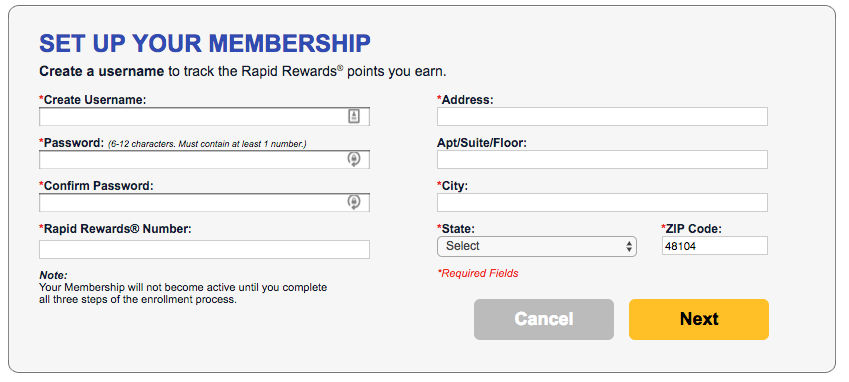Click inside the City field

pos(602,202)
